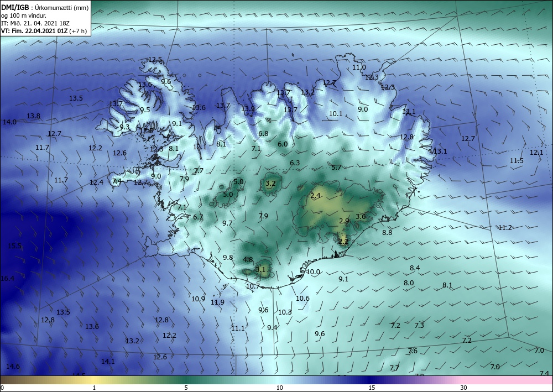Click the 10.0 value on the map
Image resolution: width=553 pixels, height=392 pixels.
click(313, 272)
